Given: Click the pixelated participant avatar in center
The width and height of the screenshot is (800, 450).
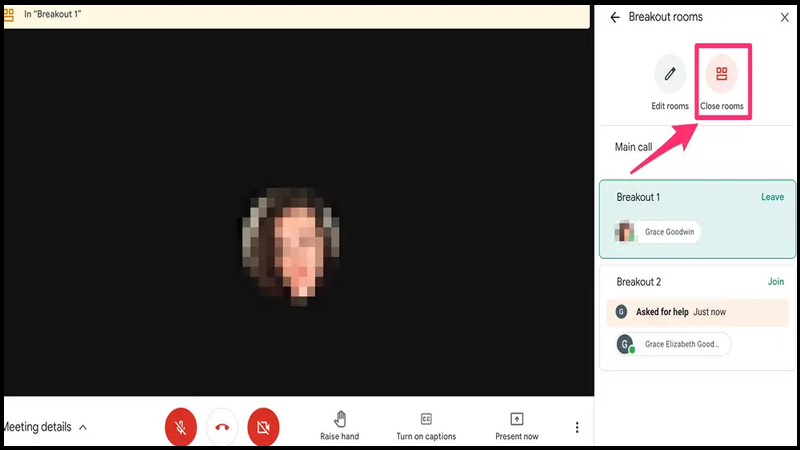Looking at the screenshot, I should tap(292, 246).
